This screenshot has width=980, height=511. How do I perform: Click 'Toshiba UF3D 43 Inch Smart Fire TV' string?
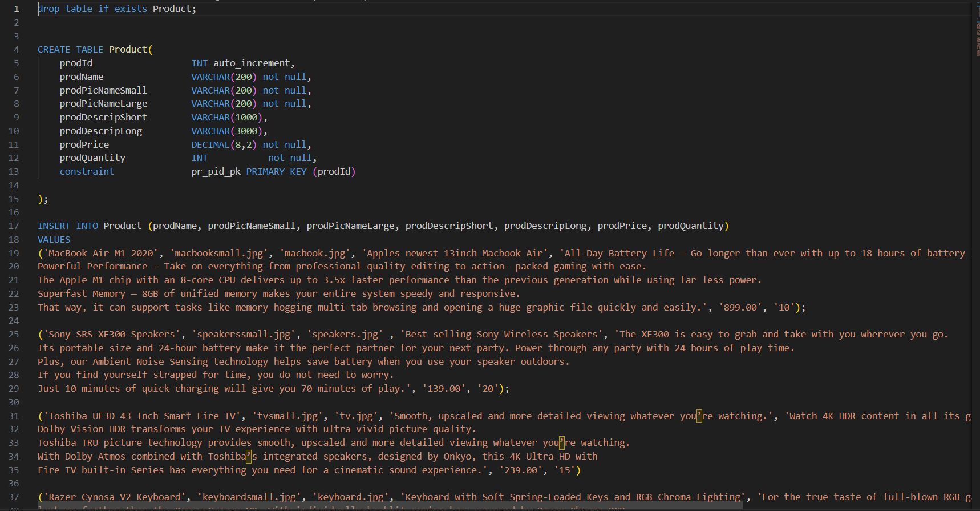coord(142,416)
